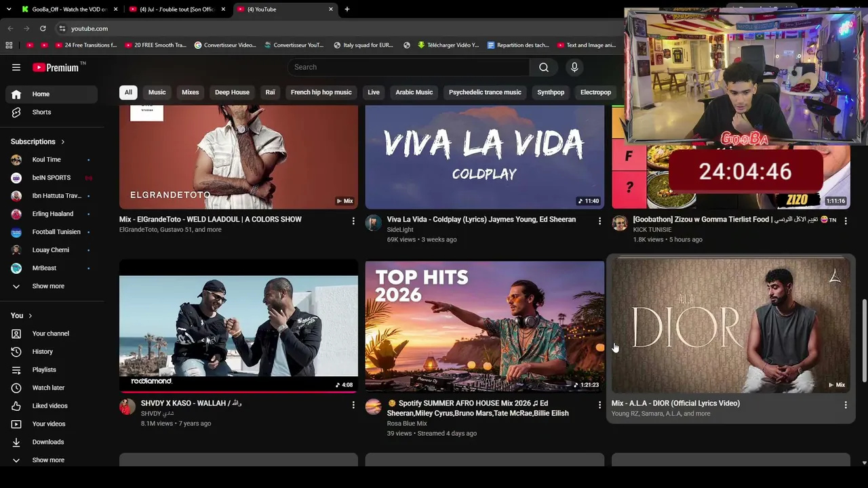868x488 pixels.
Task: Open the SHVDY X KASO - WALLAH video title
Action: click(191, 403)
